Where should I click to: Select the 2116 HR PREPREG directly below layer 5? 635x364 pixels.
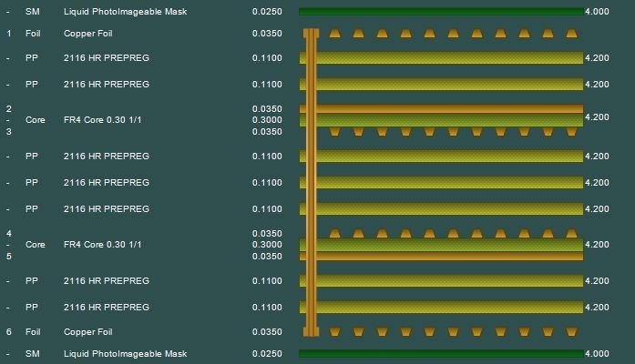[106, 281]
